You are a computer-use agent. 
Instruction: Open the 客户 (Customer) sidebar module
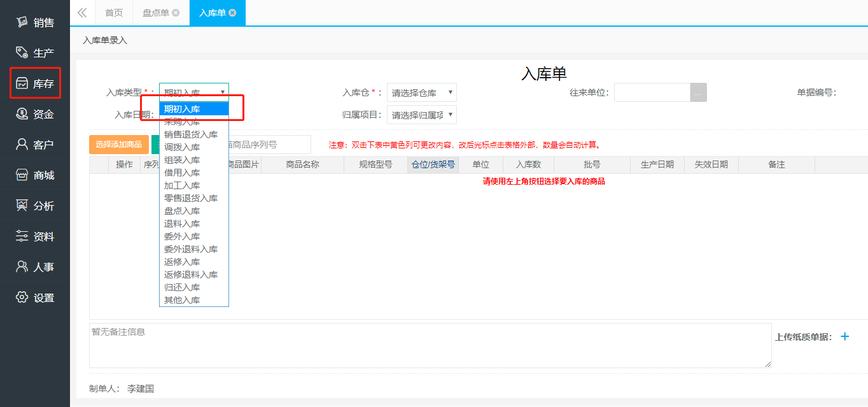click(x=35, y=145)
